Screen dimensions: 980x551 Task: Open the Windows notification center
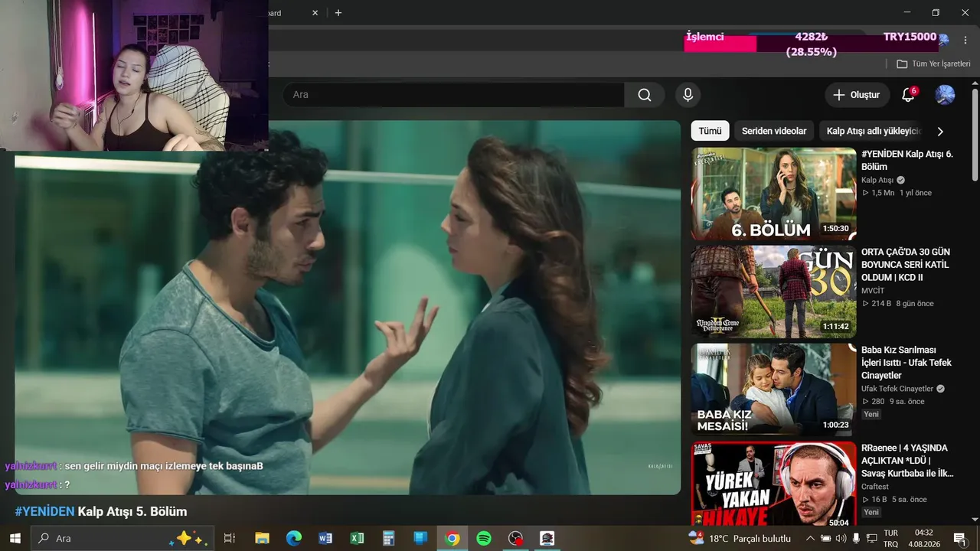960,538
